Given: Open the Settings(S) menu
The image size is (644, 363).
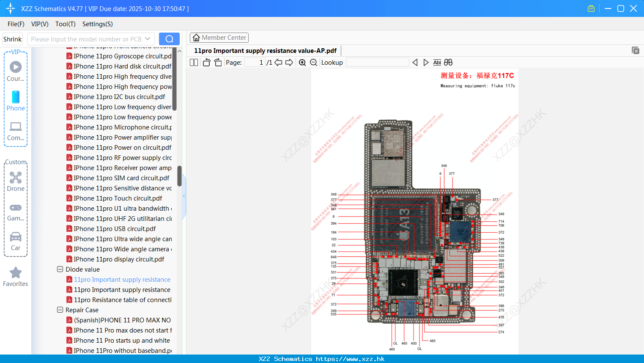Looking at the screenshot, I should pos(98,24).
